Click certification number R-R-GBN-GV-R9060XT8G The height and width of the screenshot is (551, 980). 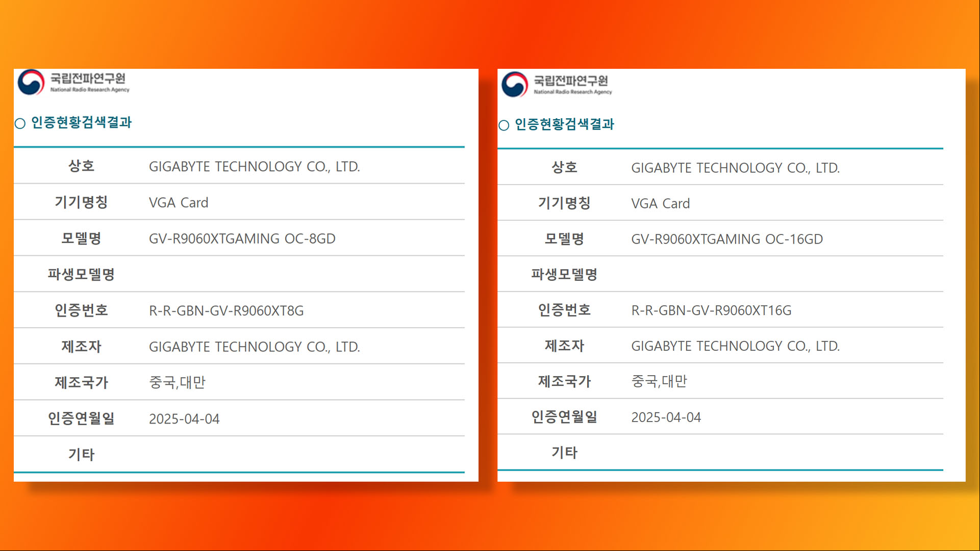coord(227,310)
